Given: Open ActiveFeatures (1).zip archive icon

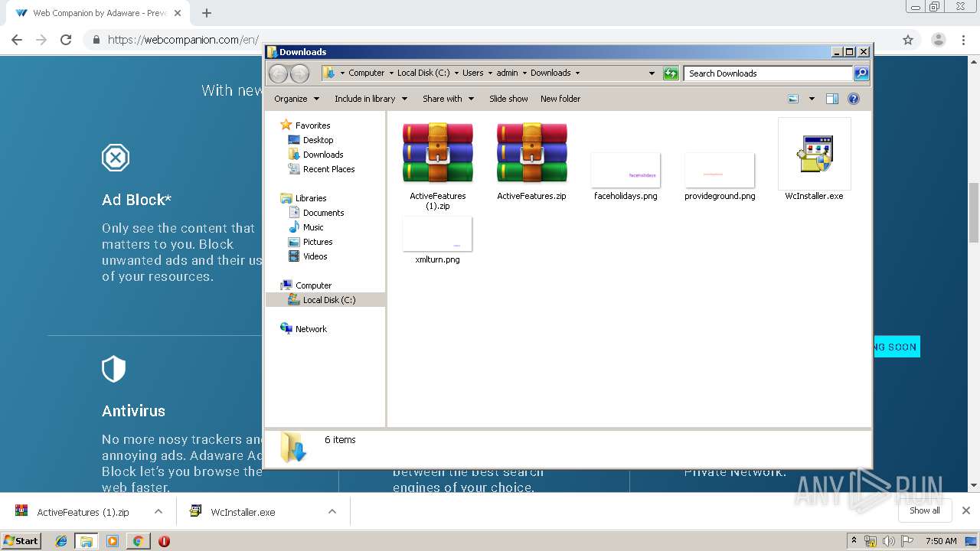Looking at the screenshot, I should tap(437, 152).
